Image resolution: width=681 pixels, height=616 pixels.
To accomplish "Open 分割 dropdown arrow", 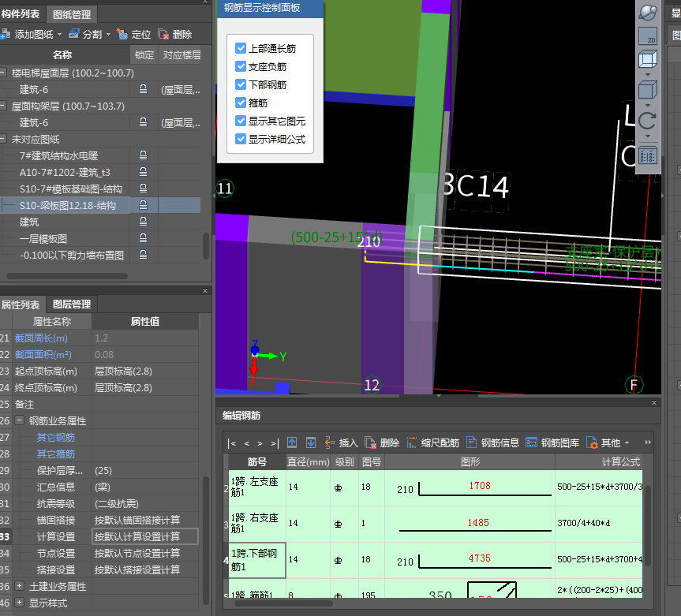I will coord(108,34).
